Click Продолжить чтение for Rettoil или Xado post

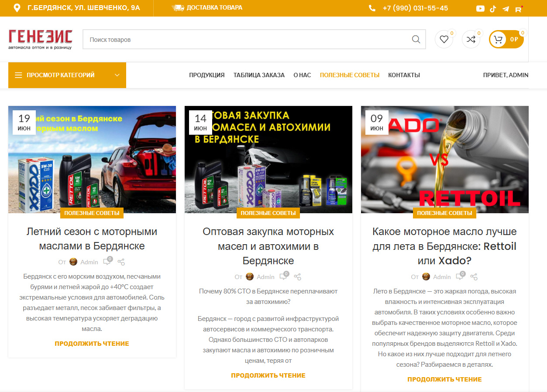point(445,379)
